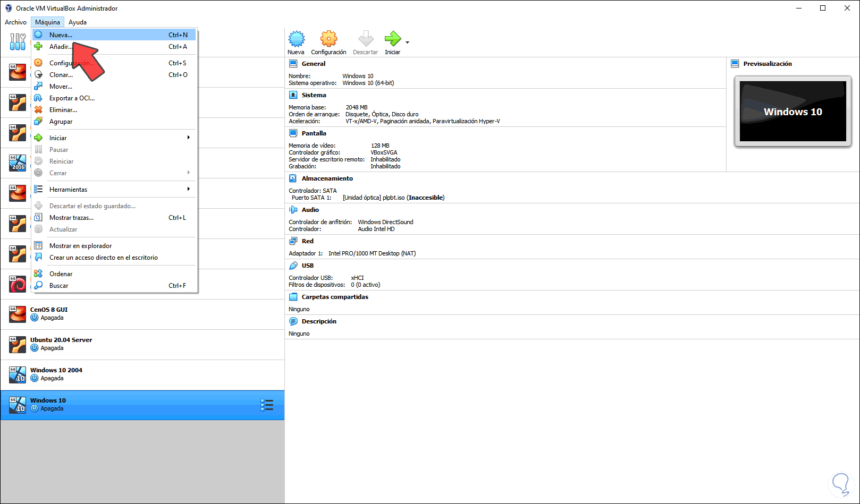860x504 pixels.
Task: Click the operating system value Windows 10 (64-bit)
Action: tap(368, 83)
